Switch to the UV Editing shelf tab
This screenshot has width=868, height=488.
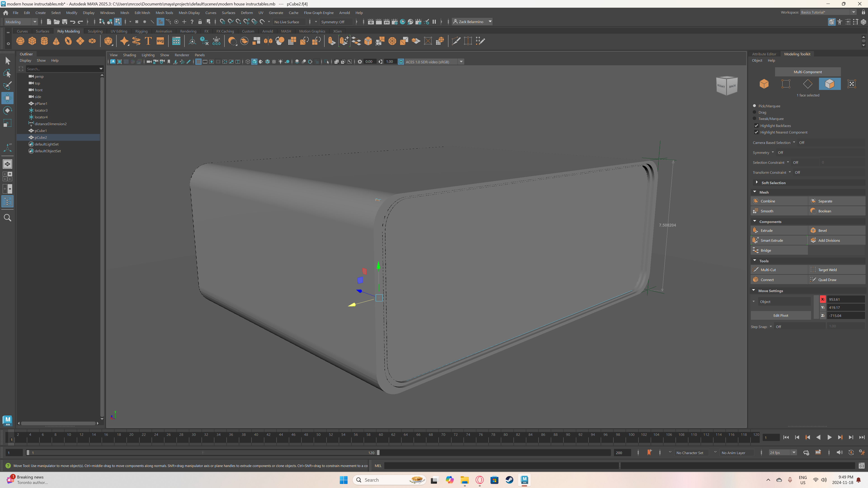coord(119,31)
